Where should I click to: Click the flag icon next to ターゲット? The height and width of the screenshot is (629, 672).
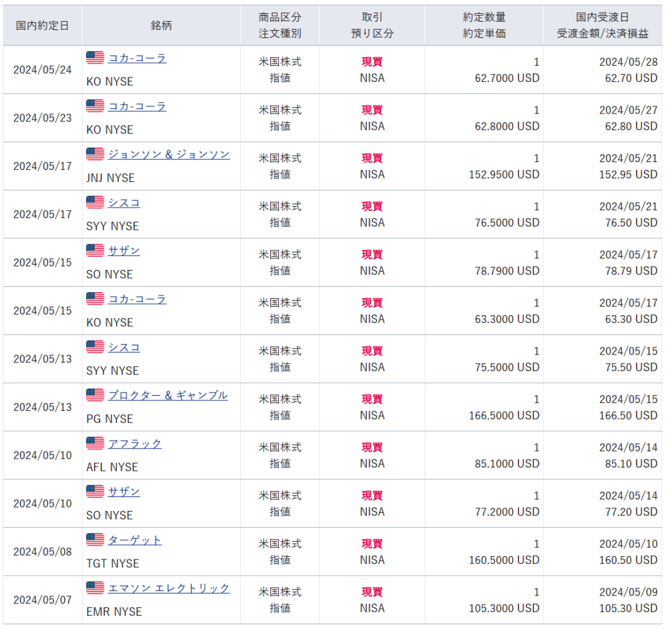95,540
